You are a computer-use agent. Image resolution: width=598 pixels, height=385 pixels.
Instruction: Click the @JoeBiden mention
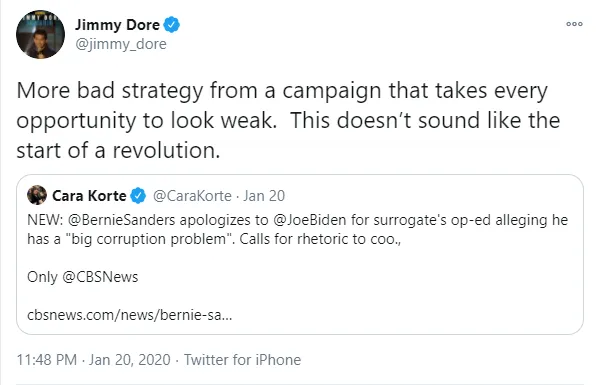pyautogui.click(x=310, y=220)
